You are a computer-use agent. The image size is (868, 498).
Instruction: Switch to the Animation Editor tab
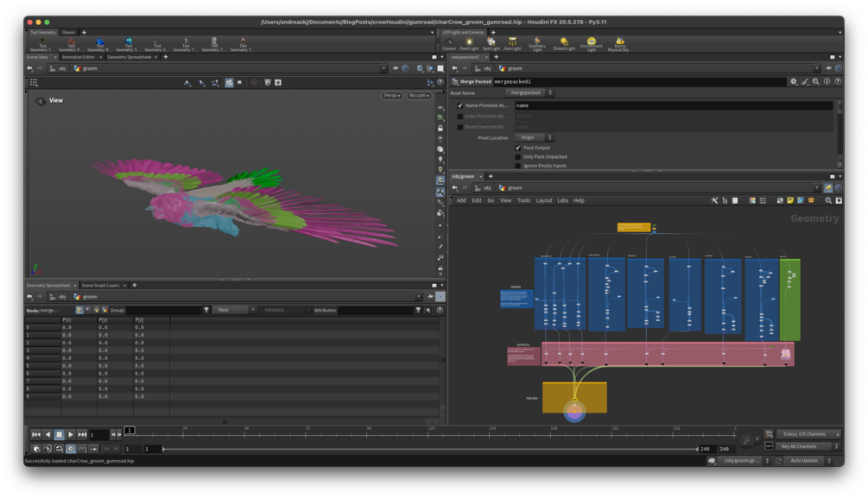pos(78,57)
